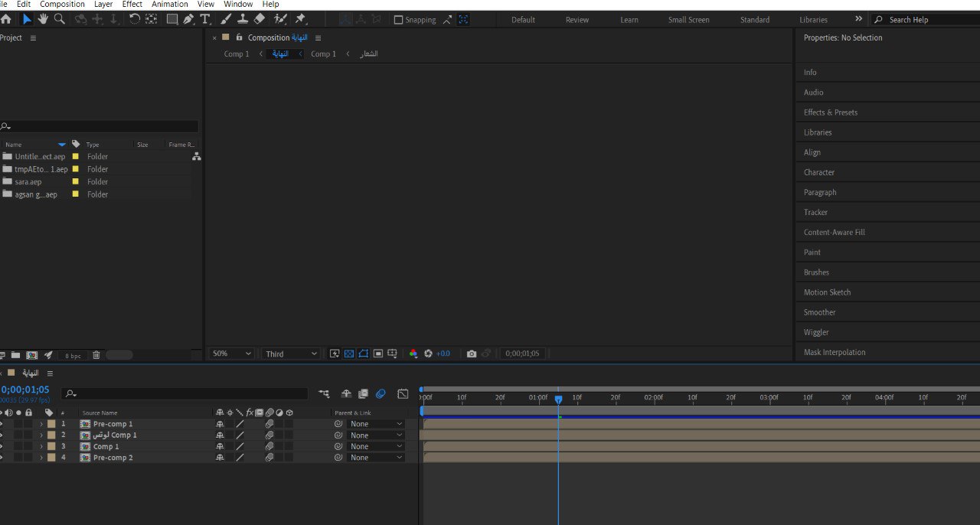980x525 pixels.
Task: Select the Horizontal Type tool
Action: pyautogui.click(x=205, y=18)
